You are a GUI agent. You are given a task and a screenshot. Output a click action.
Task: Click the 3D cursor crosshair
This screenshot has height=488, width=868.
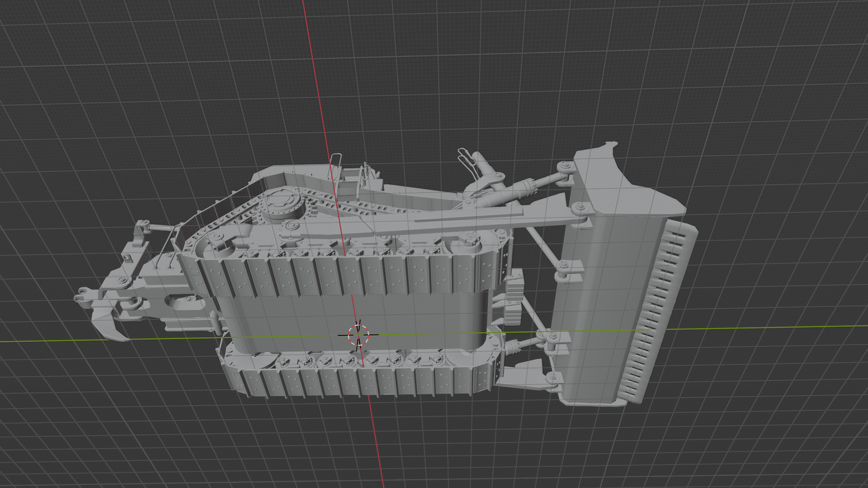tap(359, 335)
